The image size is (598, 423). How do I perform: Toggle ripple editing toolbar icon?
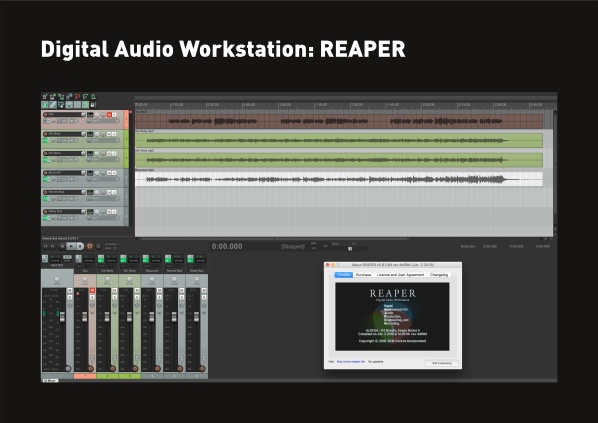[61, 105]
